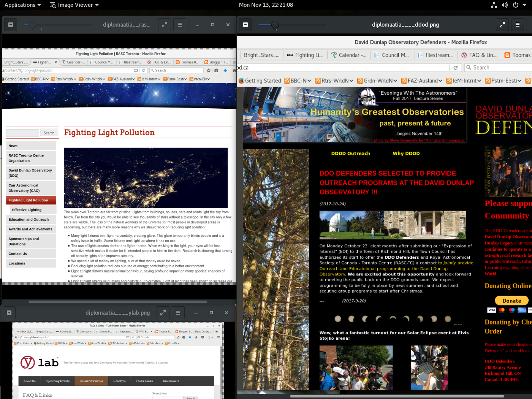
Task: Click the reader view icon in the rasc address bar
Action: tap(136, 70)
